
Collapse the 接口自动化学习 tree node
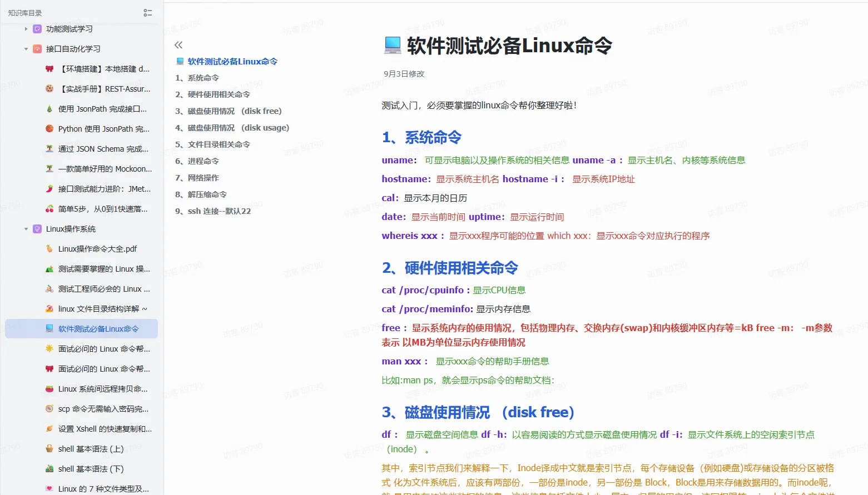26,49
